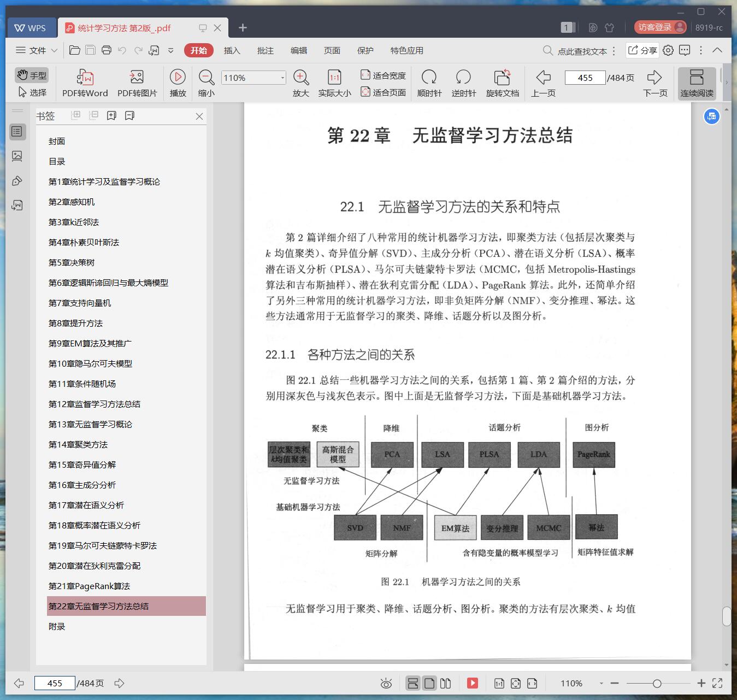The image size is (737, 700).
Task: Go to previous page with 上一页
Action: [x=543, y=84]
